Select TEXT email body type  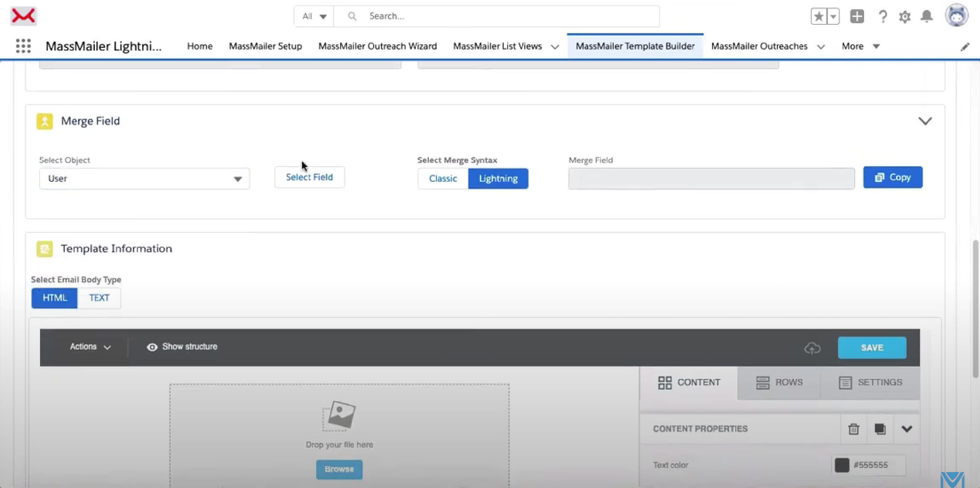pyautogui.click(x=99, y=298)
